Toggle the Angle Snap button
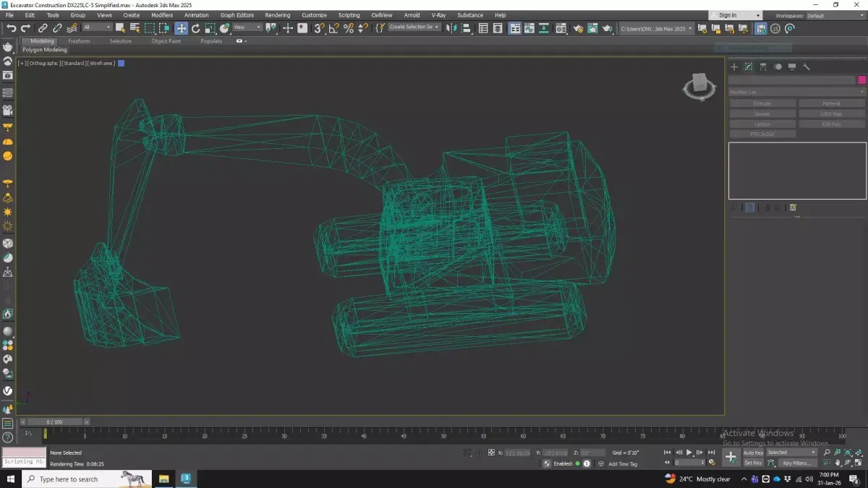The width and height of the screenshot is (868, 488). point(333,28)
